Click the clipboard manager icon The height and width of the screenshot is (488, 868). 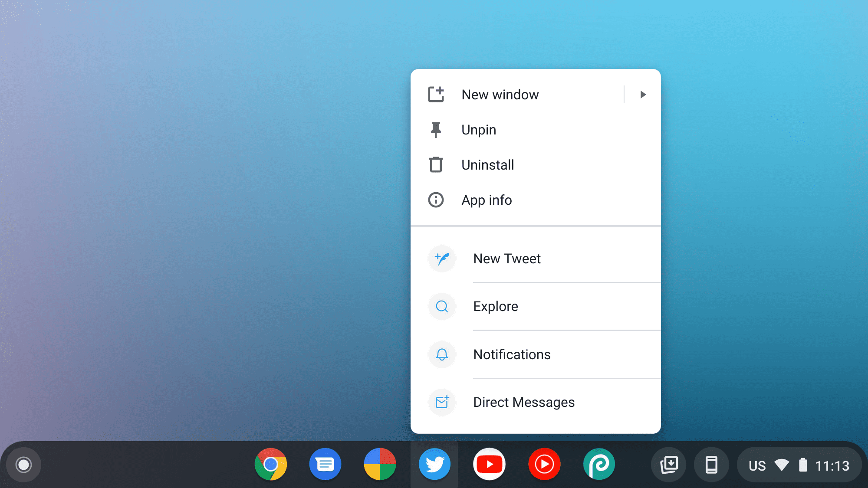pos(669,465)
